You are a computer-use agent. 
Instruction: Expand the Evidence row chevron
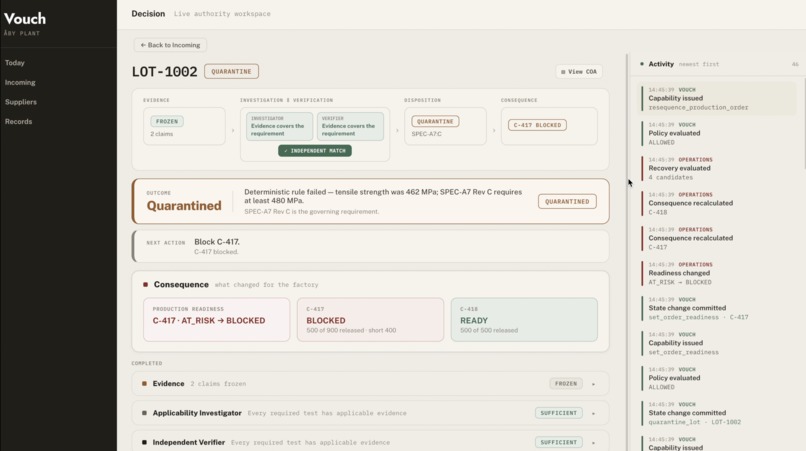(x=593, y=384)
